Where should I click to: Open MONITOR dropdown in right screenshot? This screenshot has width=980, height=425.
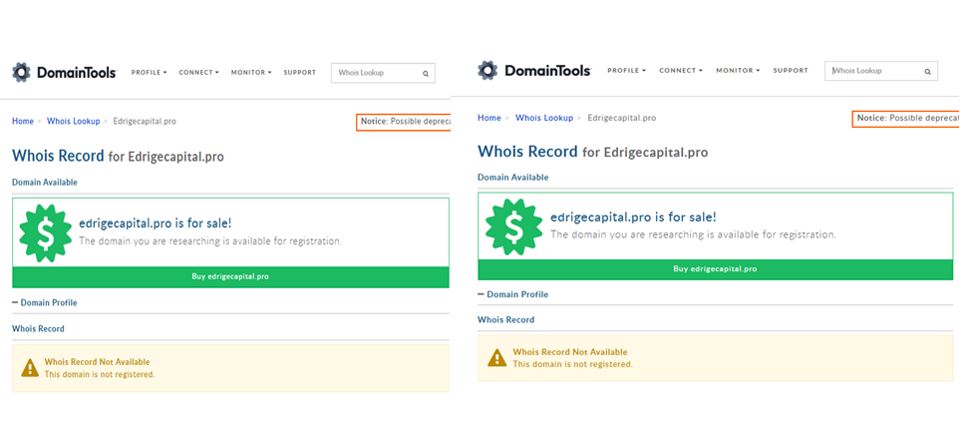(x=738, y=71)
